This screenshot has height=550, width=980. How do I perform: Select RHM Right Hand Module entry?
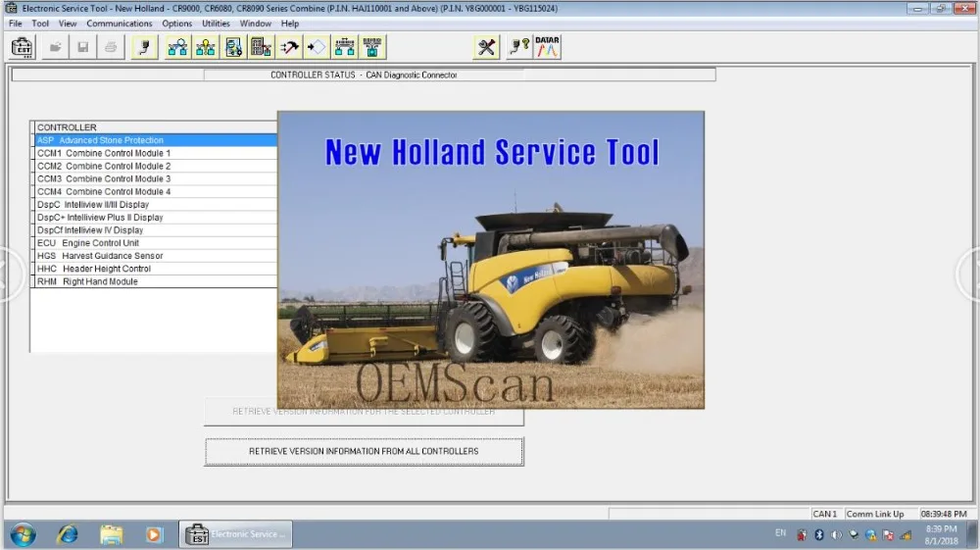[x=156, y=281]
